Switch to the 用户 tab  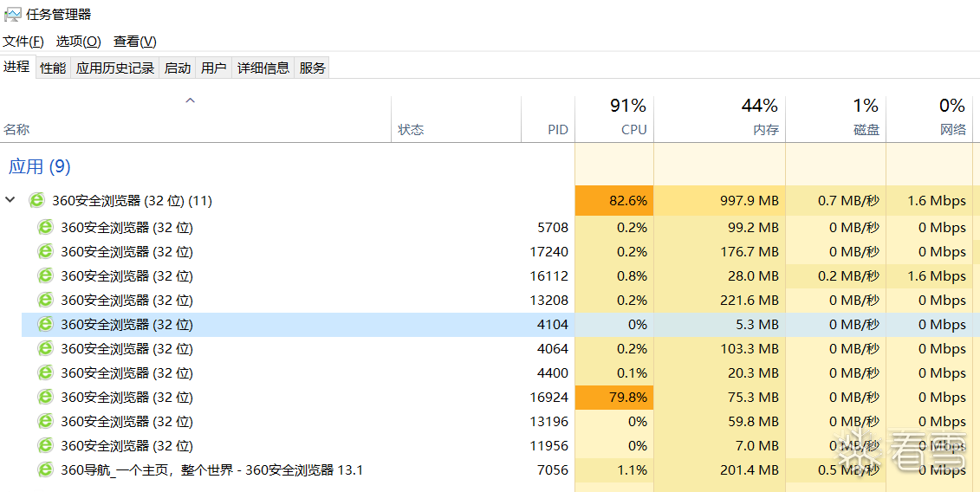(214, 68)
